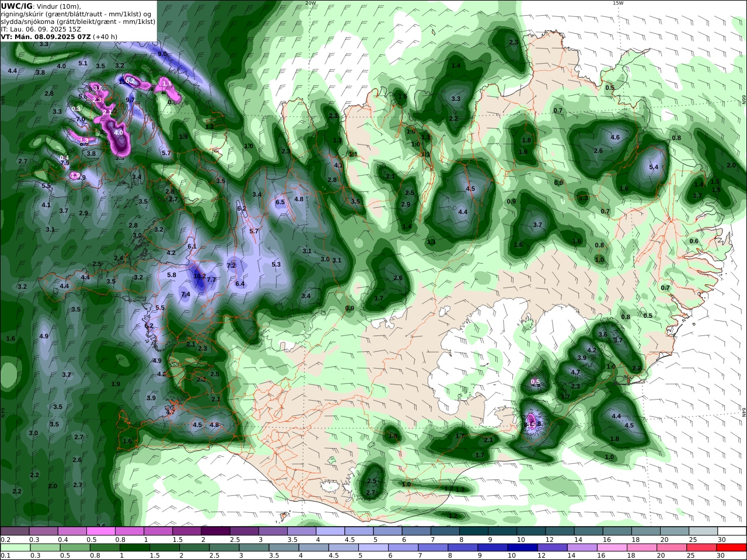The image size is (747, 560).
Task: Pick the lower-legend swatch starting at label 10
Action: 522,548
